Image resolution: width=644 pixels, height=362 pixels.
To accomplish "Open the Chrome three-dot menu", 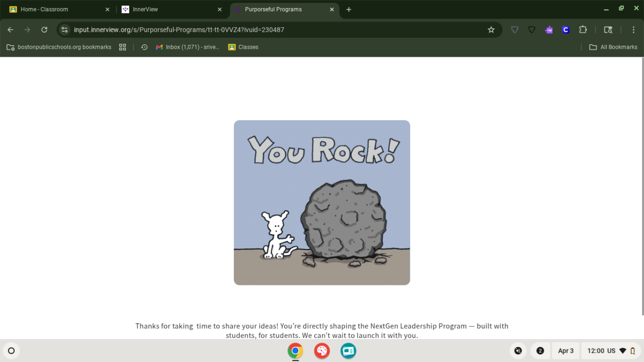I will pyautogui.click(x=632, y=30).
